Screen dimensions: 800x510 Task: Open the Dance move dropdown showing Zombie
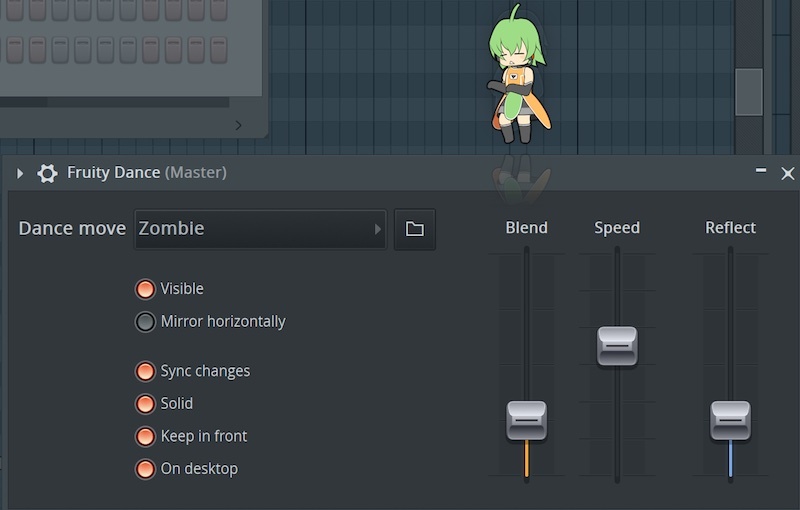pos(260,229)
